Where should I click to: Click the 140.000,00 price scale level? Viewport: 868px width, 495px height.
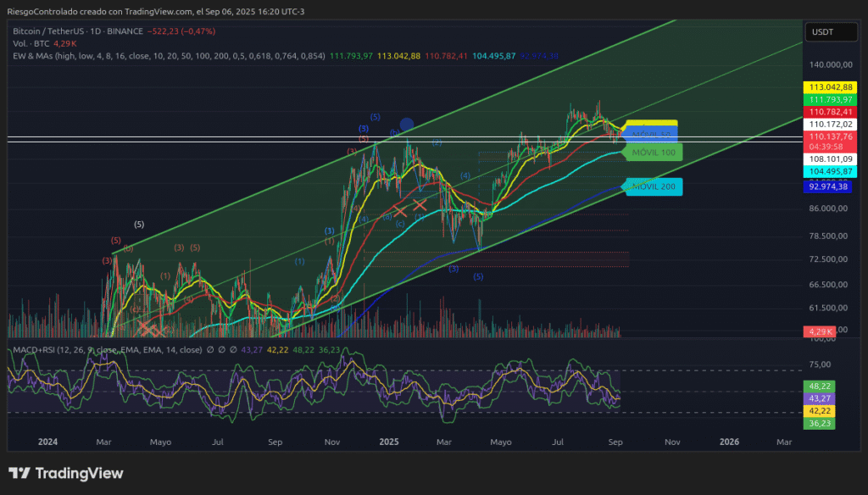tap(830, 64)
